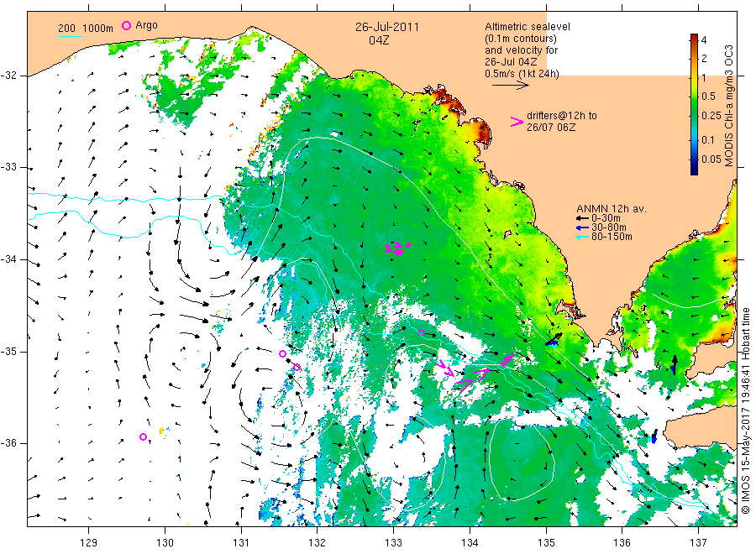Click the '1000m' depth contour label

[98, 29]
